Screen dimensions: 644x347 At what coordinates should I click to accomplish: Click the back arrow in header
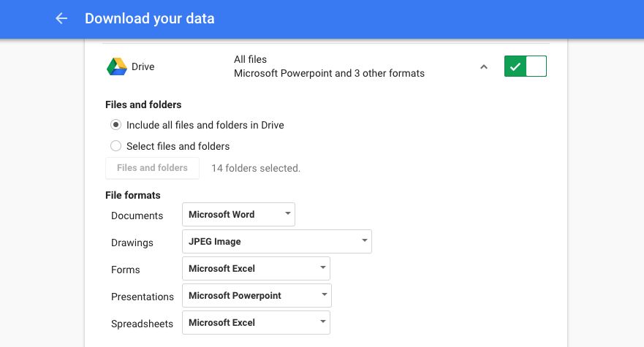(61, 18)
